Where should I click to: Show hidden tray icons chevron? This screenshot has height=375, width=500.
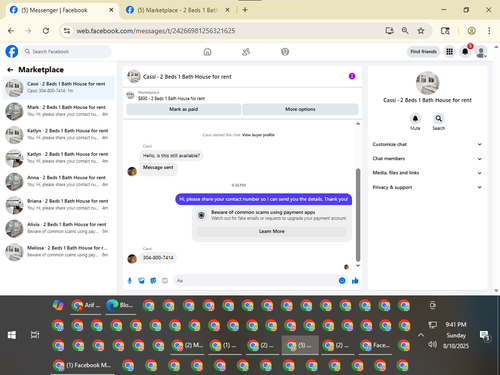click(421, 335)
